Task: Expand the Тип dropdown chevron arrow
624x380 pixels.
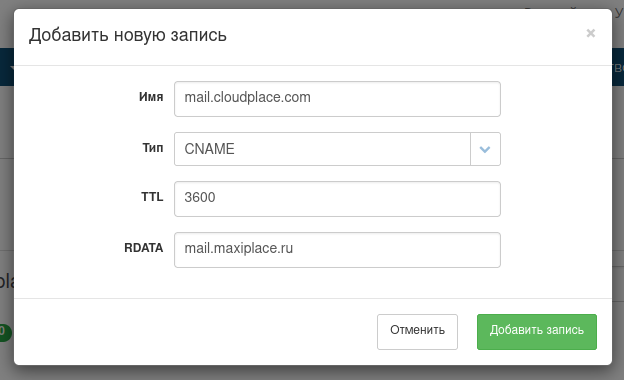Action: (x=485, y=149)
